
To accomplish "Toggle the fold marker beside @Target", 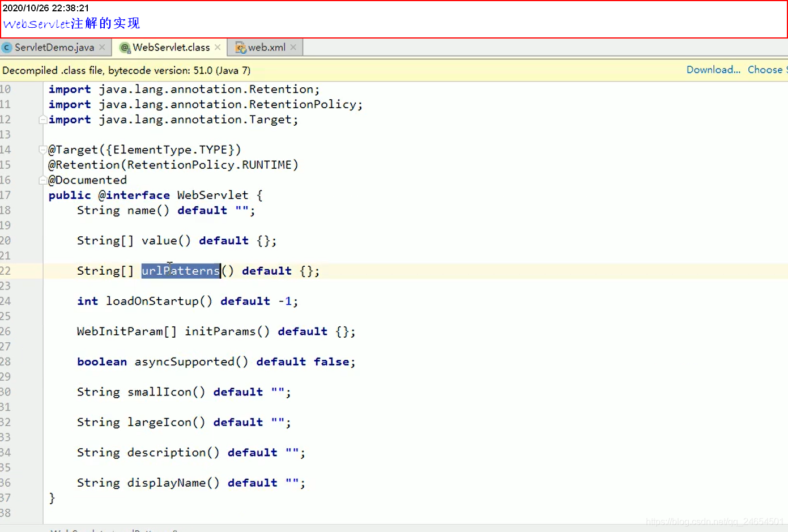I will click(42, 150).
